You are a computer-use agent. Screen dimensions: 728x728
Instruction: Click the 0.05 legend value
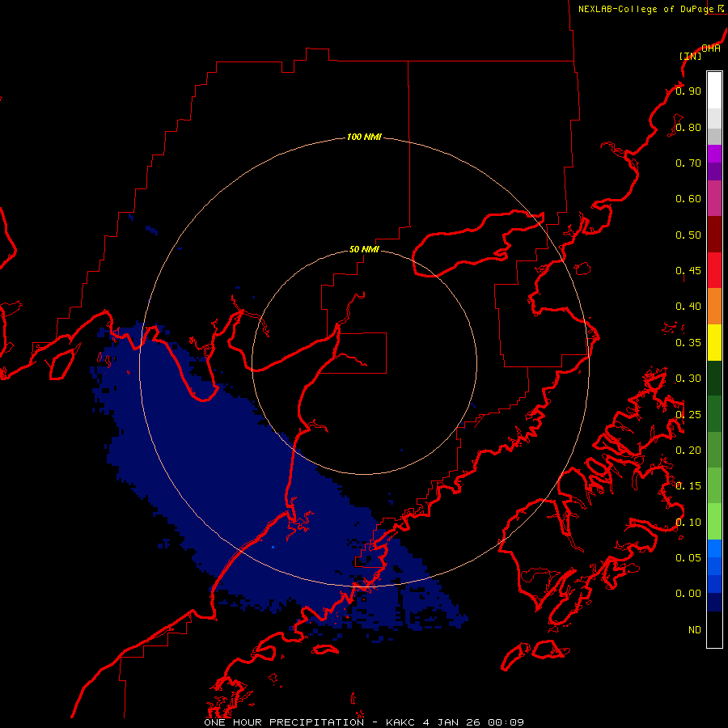click(x=688, y=558)
